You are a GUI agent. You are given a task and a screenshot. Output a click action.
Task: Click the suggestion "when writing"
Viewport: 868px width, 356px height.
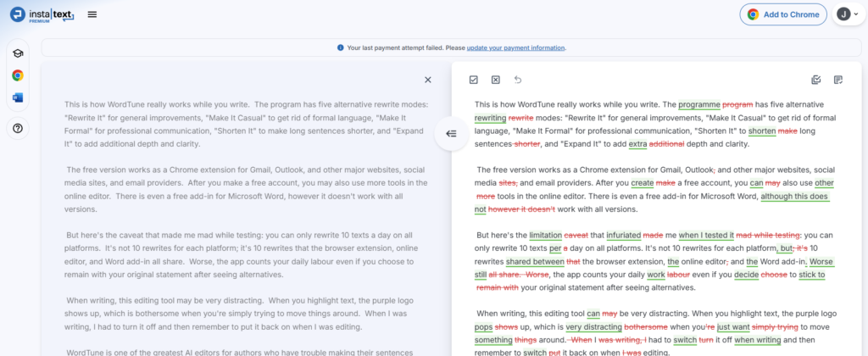(x=757, y=339)
